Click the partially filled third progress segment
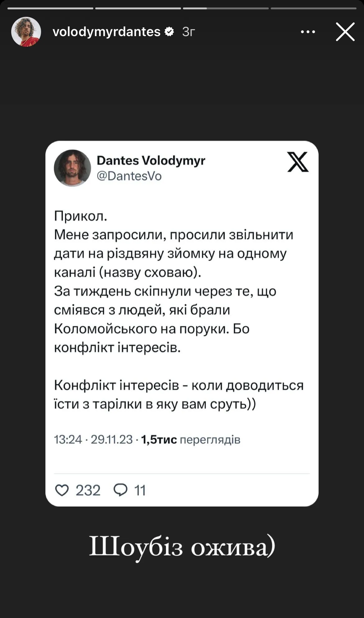The width and height of the screenshot is (364, 618). (226, 8)
